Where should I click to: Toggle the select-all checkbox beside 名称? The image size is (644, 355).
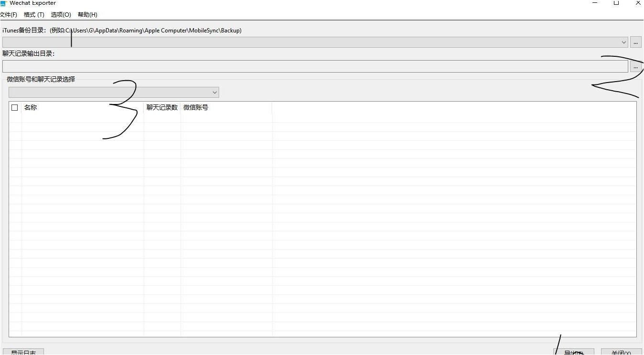[x=15, y=108]
